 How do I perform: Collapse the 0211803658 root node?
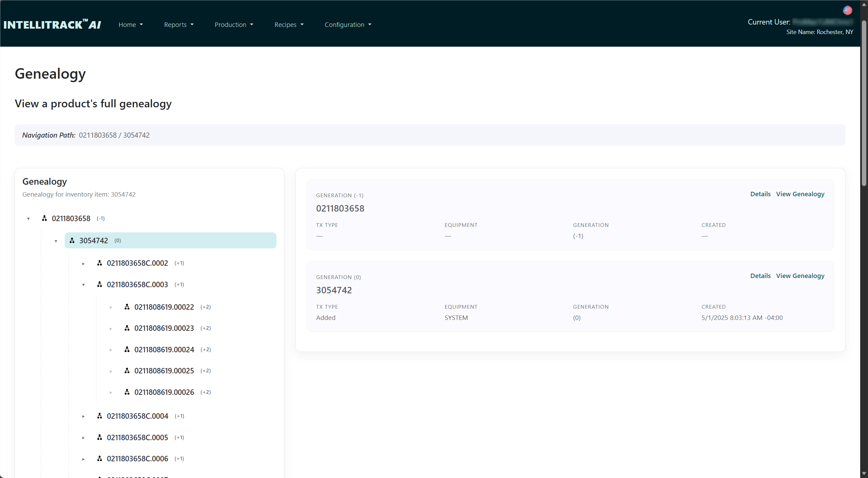point(28,219)
